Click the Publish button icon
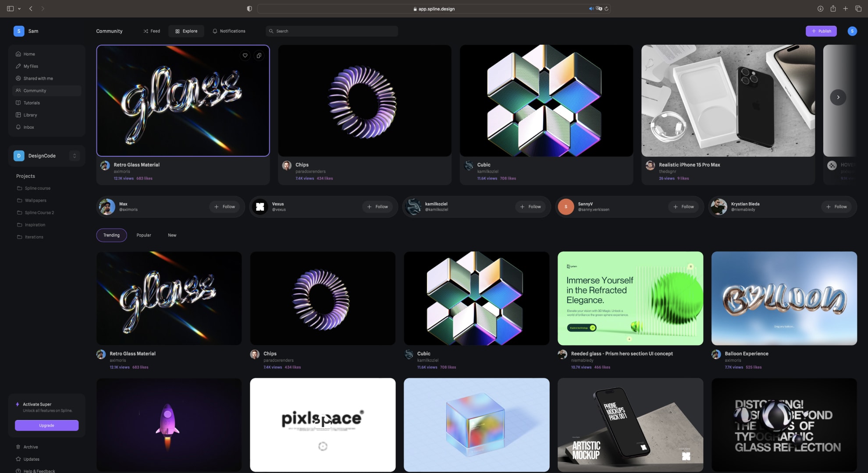The image size is (868, 473). 814,31
